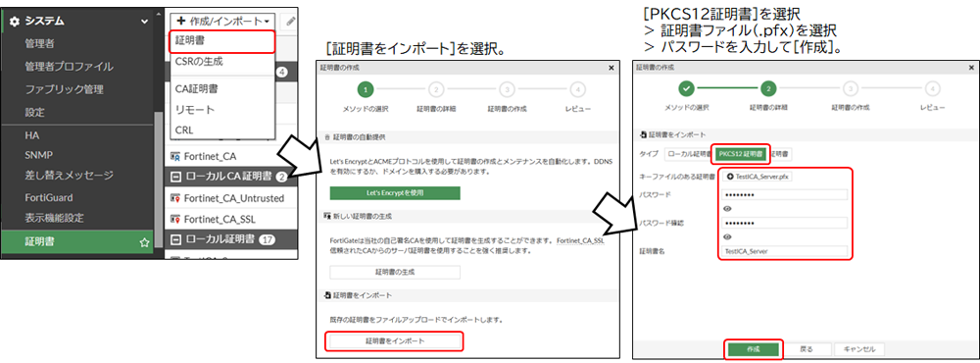Click step 1 circle in the method selection dialog
980x363 pixels.
pos(367,90)
